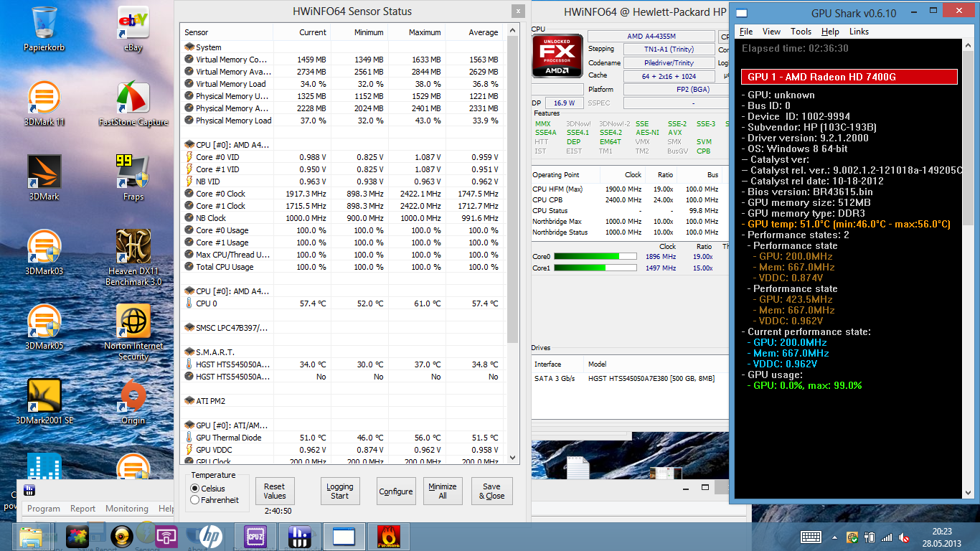This screenshot has height=551, width=980.
Task: Open the eBay desktop shortcut
Action: [x=133, y=29]
